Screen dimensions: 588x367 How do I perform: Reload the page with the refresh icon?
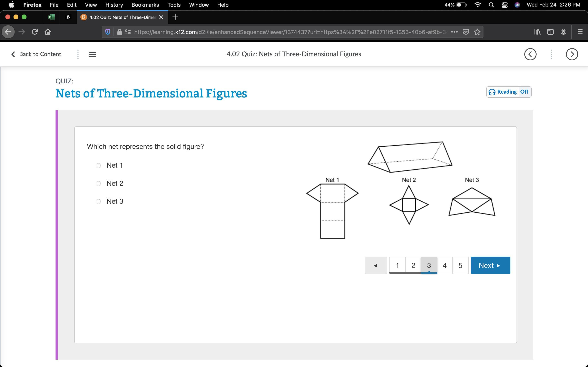(x=35, y=32)
